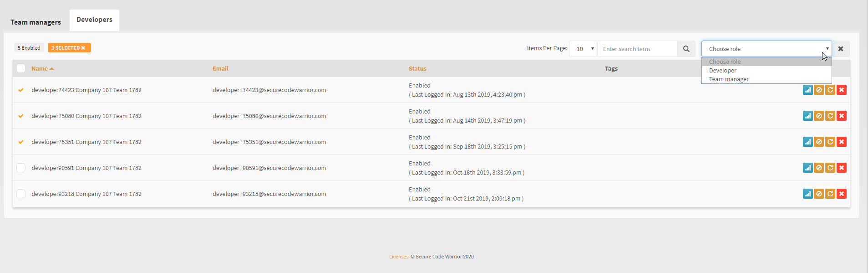The height and width of the screenshot is (273, 868).
Task: Open the stats chart for developer75080
Action: click(x=808, y=116)
